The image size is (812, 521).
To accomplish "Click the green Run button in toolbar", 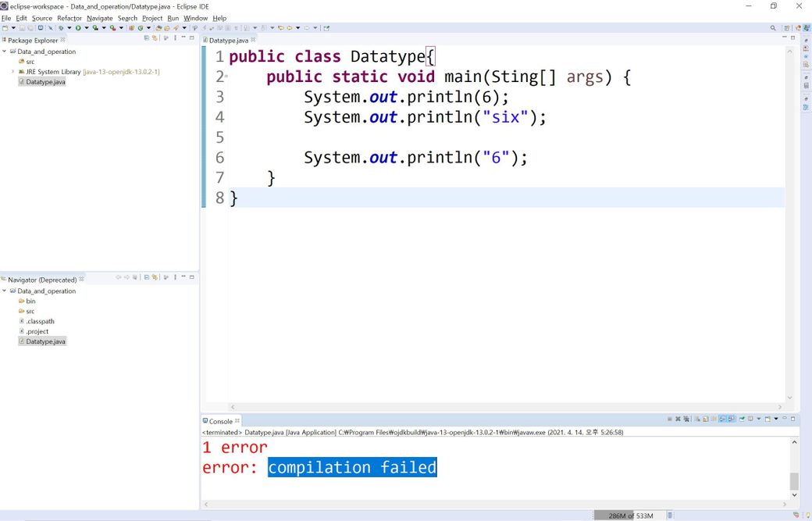I will coord(78,28).
